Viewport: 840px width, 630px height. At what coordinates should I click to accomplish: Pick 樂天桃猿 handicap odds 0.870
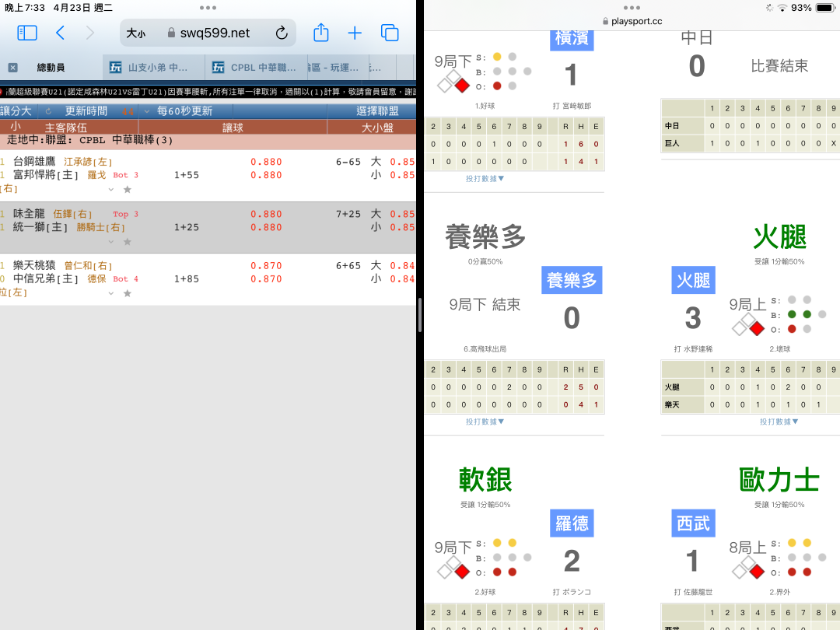click(x=266, y=266)
